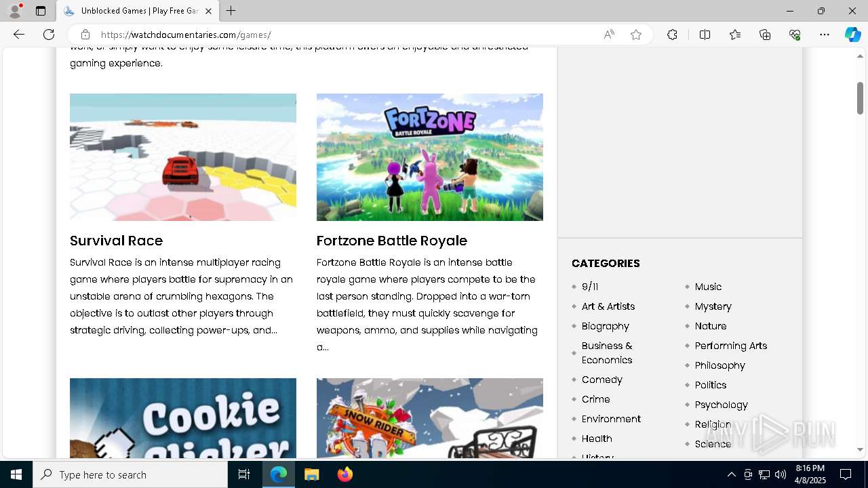Open Browser essentials icon
Screen dimensions: 868x488
[795, 35]
